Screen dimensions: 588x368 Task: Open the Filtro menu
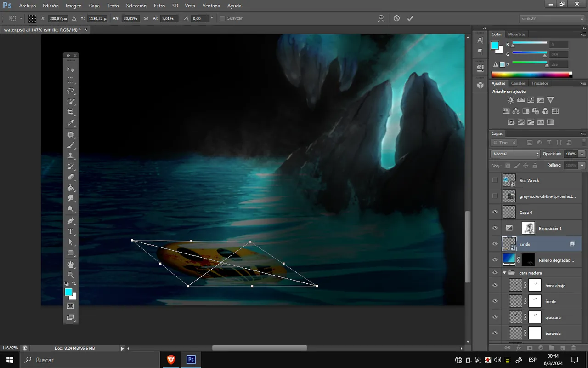[x=159, y=6]
